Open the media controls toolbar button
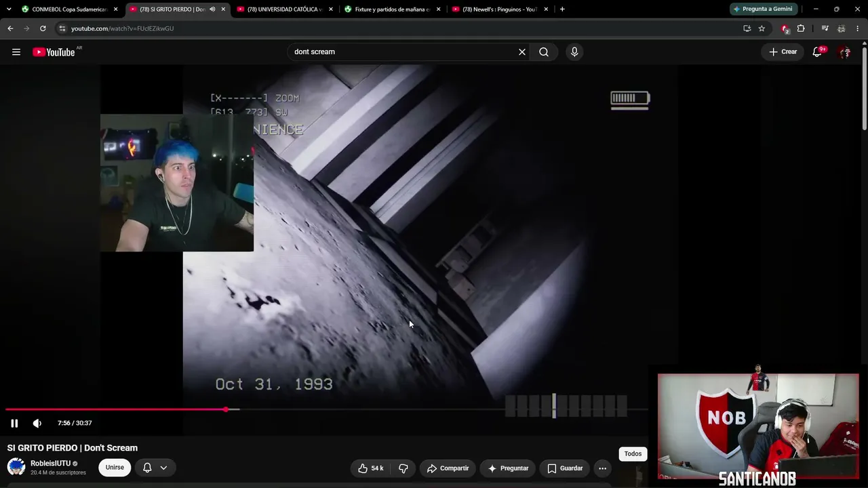This screenshot has width=868, height=488. click(x=825, y=28)
